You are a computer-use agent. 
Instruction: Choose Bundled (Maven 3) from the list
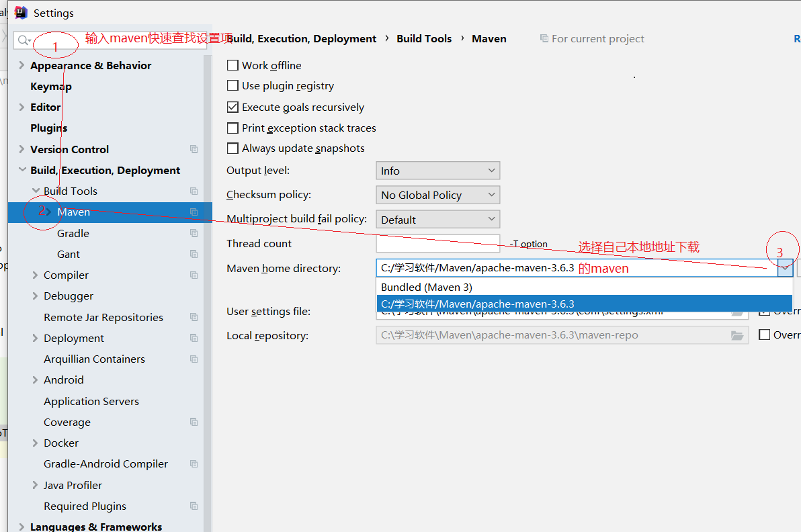pos(585,287)
